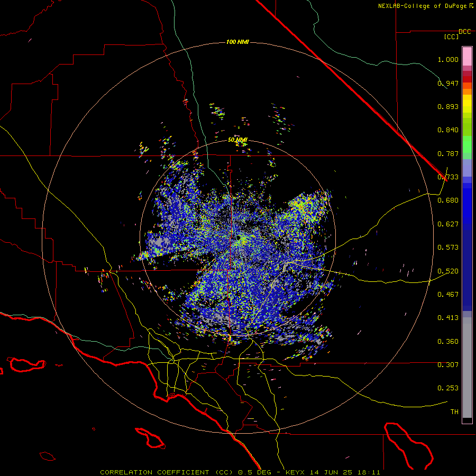Screen dimensions: 476x476
Task: Click the 0.467 scale value
Action: tap(448, 295)
